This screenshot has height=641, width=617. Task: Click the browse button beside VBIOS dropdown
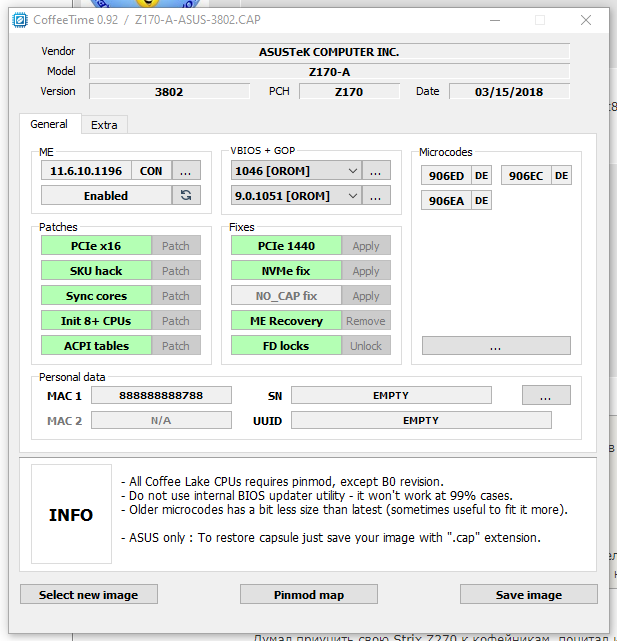(376, 170)
